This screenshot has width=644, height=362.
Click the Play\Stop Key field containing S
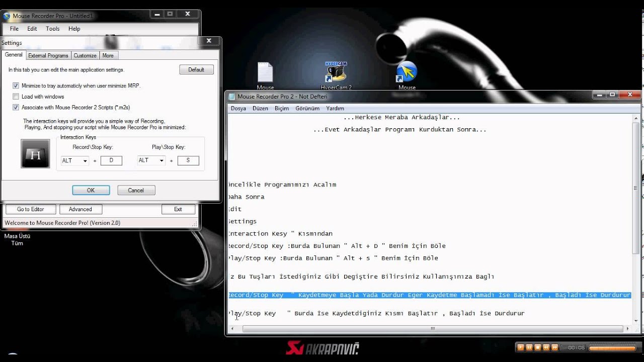[188, 160]
